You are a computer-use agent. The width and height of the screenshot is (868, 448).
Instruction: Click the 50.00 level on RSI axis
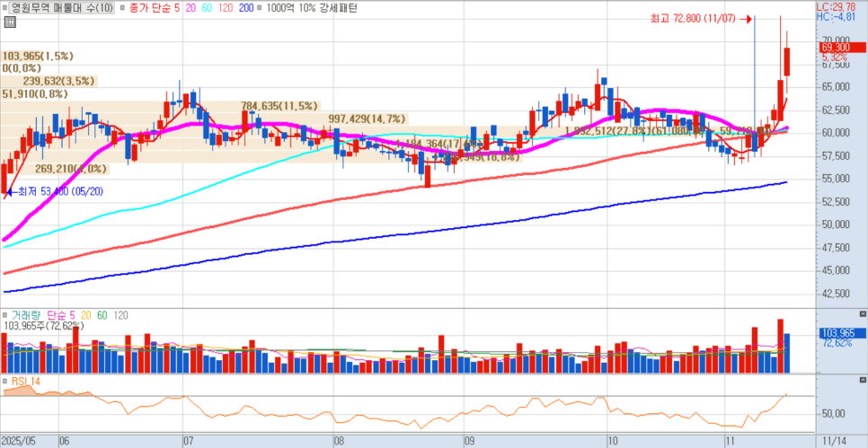point(833,414)
